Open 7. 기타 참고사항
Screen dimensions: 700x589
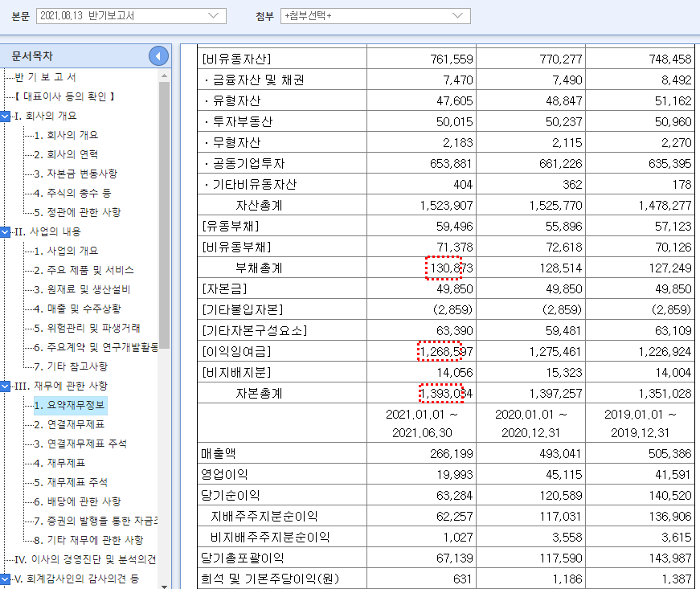71,366
